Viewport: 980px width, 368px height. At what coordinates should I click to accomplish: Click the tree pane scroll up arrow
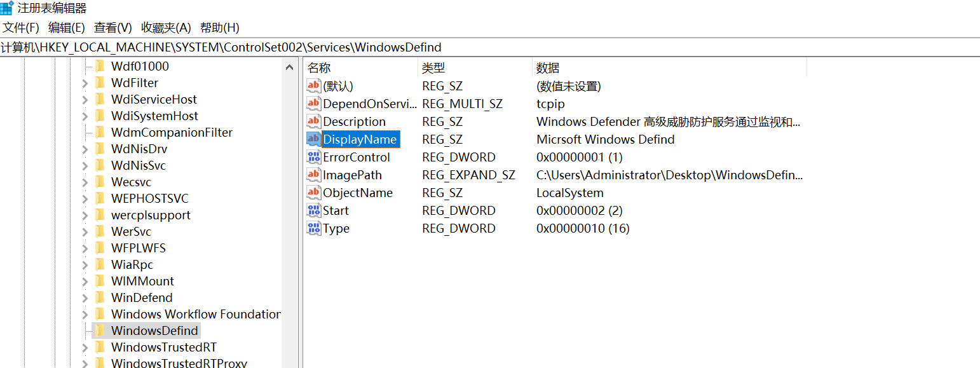click(289, 67)
